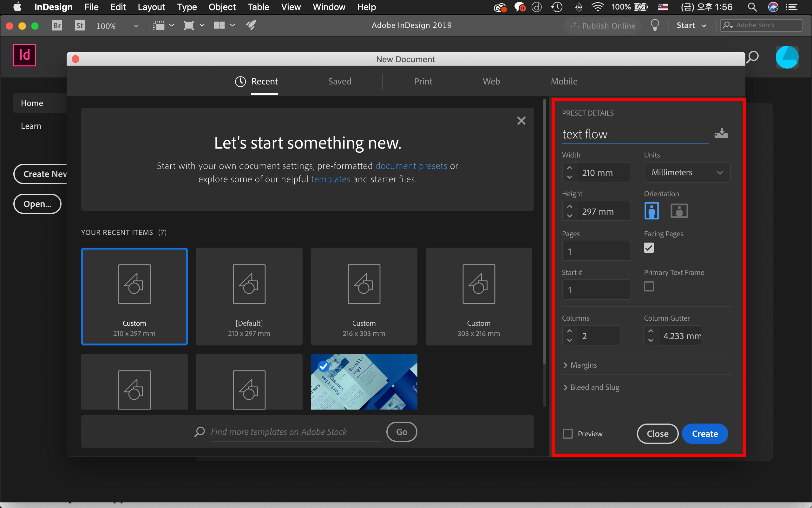Click the Create button
The image size is (812, 508).
(x=705, y=434)
